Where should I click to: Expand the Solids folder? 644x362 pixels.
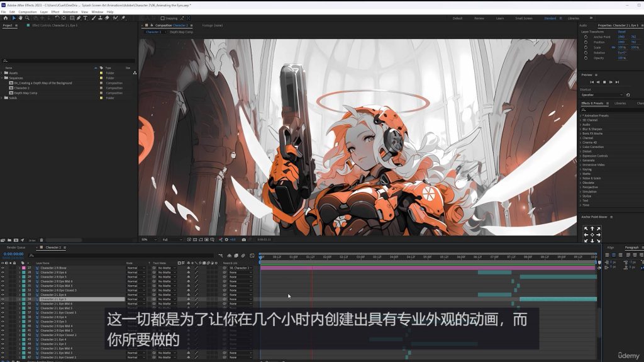click(2, 98)
